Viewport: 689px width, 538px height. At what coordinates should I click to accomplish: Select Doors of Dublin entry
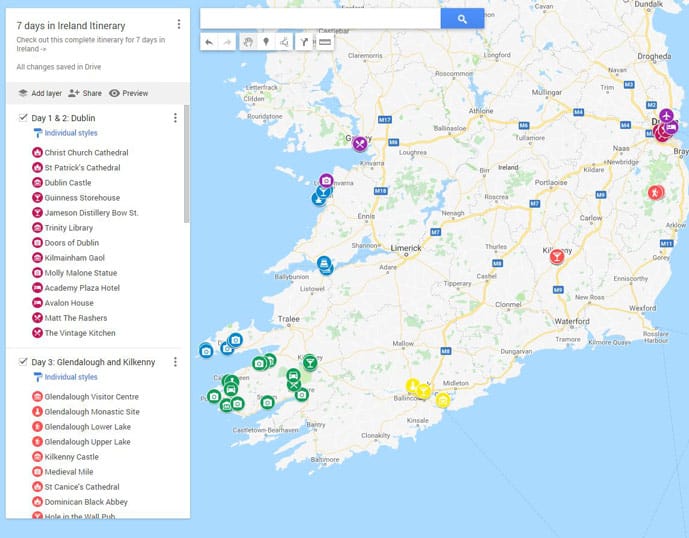pos(66,243)
